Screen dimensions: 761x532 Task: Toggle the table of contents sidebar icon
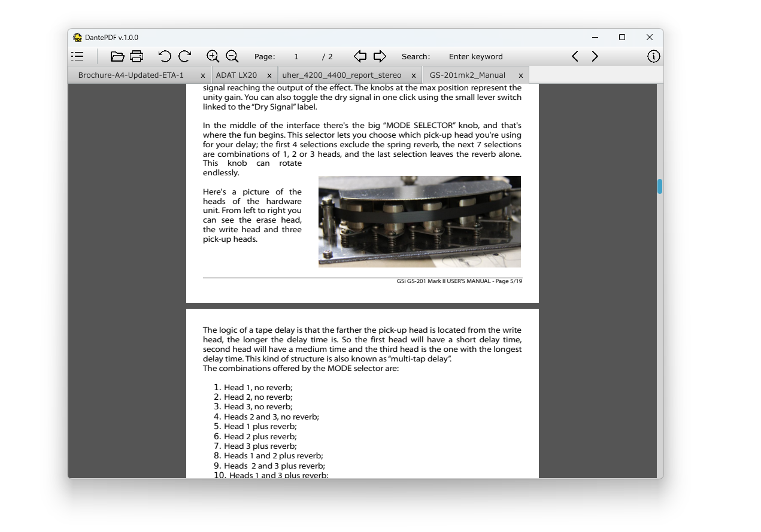click(x=77, y=56)
